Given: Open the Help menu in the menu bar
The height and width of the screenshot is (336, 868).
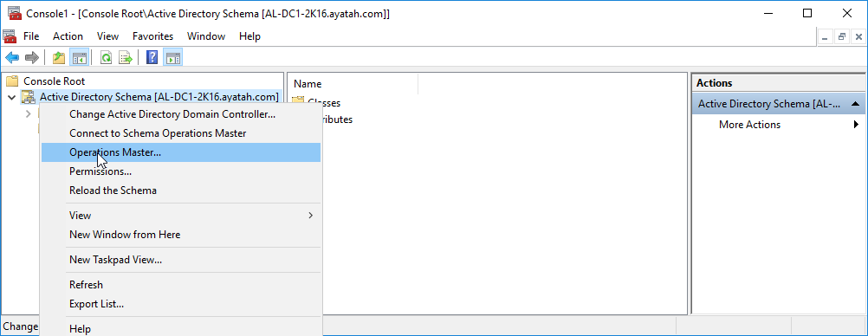Looking at the screenshot, I should click(249, 36).
